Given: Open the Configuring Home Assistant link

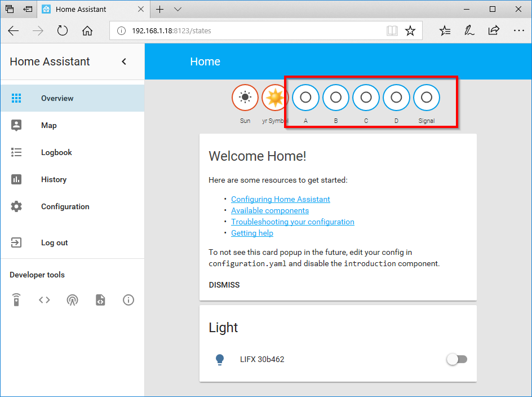Looking at the screenshot, I should tap(280, 200).
